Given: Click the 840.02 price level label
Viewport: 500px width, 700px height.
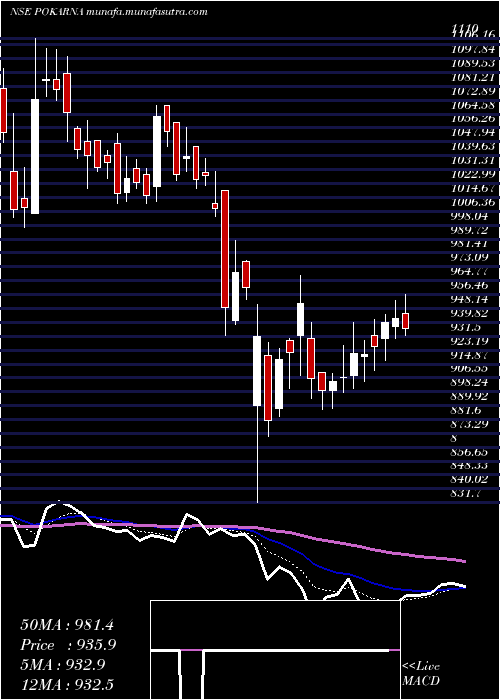Looking at the screenshot, I should (471, 479).
